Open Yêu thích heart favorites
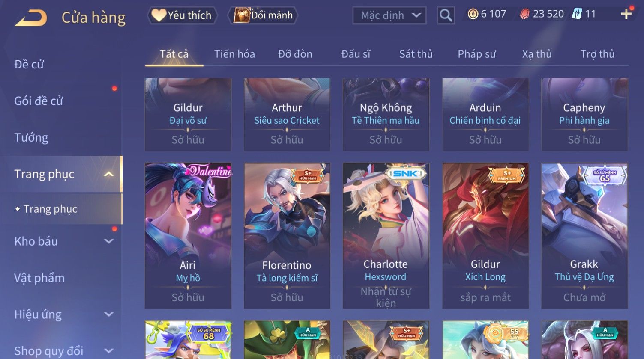 (x=182, y=15)
